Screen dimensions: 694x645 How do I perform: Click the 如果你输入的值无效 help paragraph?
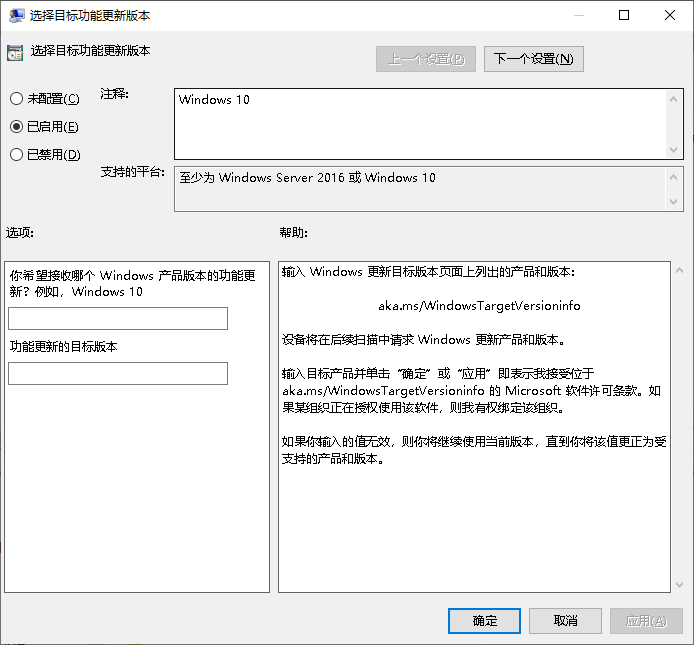[x=474, y=450]
